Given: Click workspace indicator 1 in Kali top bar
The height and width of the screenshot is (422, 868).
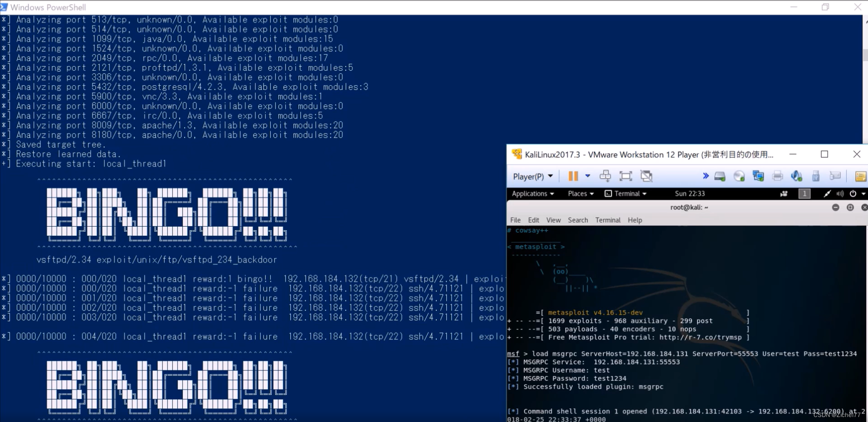Looking at the screenshot, I should tap(805, 194).
